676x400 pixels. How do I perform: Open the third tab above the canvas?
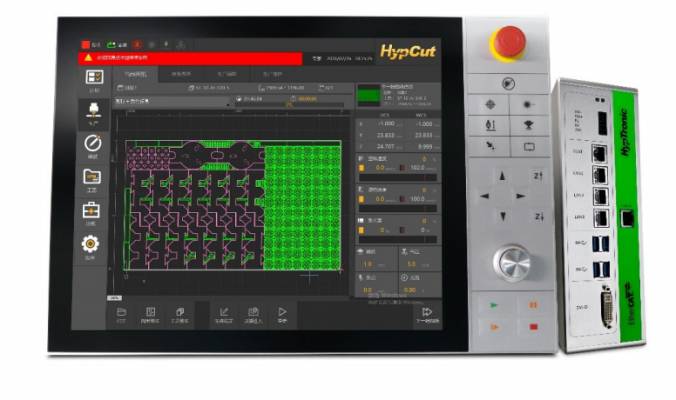click(x=226, y=75)
